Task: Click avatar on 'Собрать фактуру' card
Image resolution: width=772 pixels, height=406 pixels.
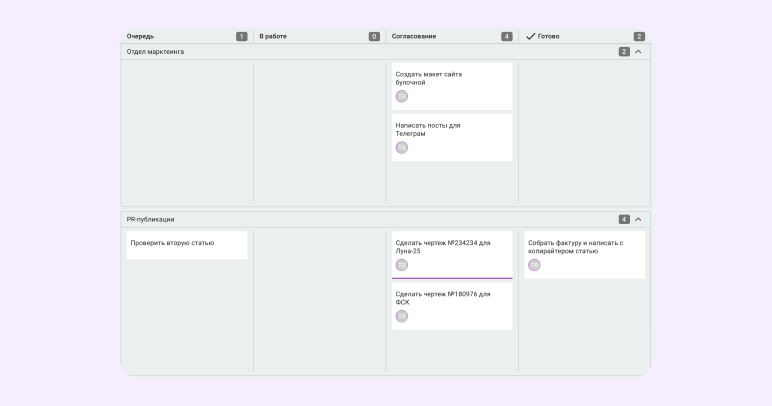Action: pyautogui.click(x=534, y=265)
